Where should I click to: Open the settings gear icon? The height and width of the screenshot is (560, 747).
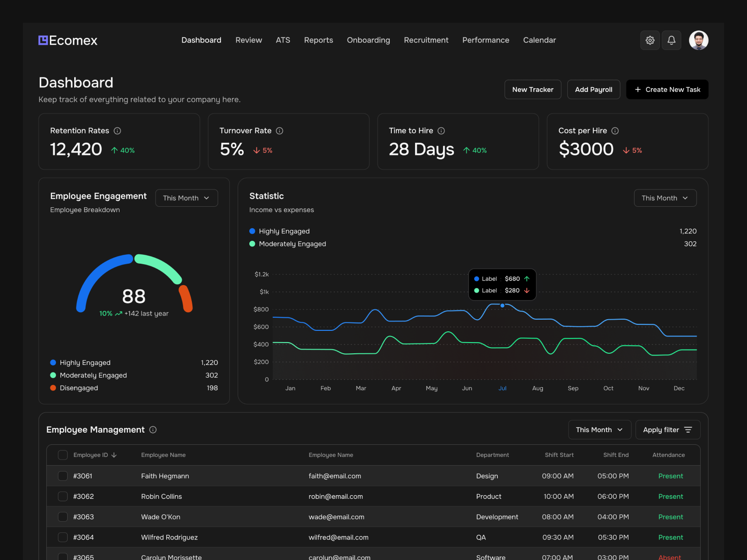click(x=650, y=40)
